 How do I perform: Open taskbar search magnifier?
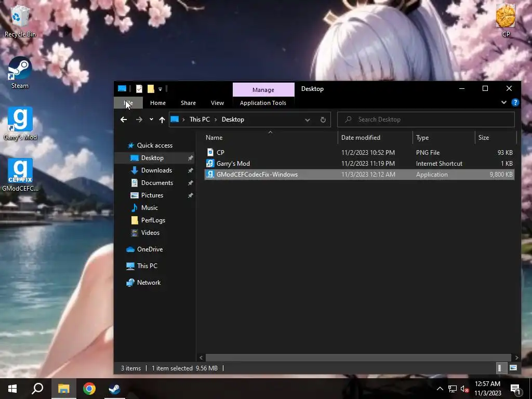(x=37, y=389)
